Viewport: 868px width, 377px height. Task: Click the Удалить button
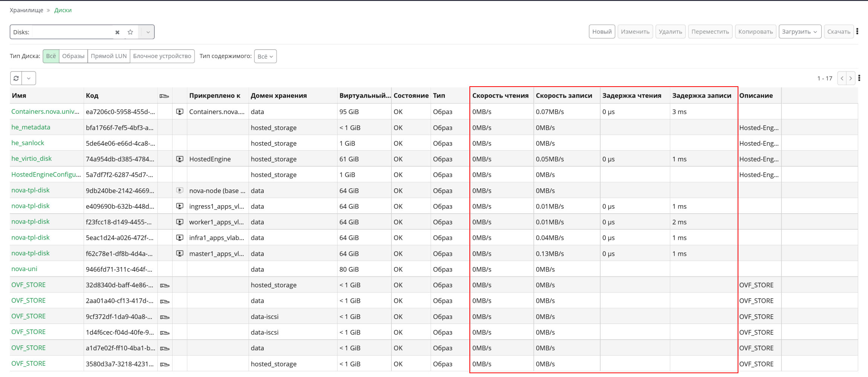click(670, 32)
